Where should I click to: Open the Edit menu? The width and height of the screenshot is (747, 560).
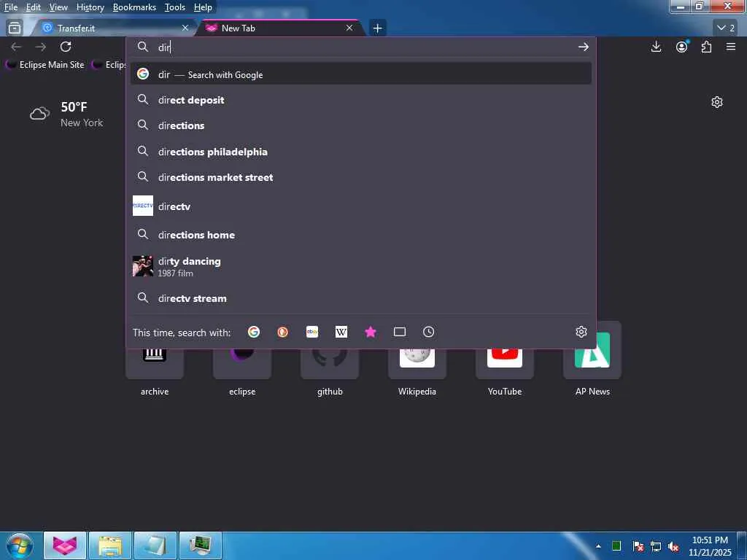point(34,7)
